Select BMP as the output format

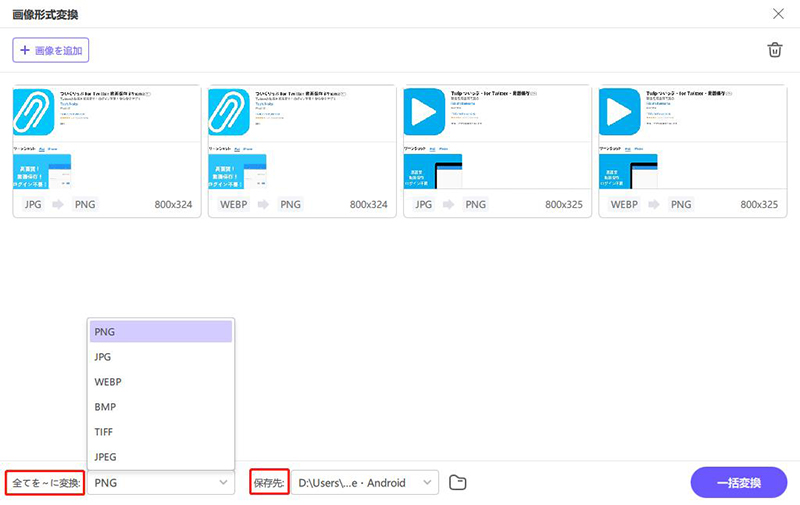tap(161, 407)
